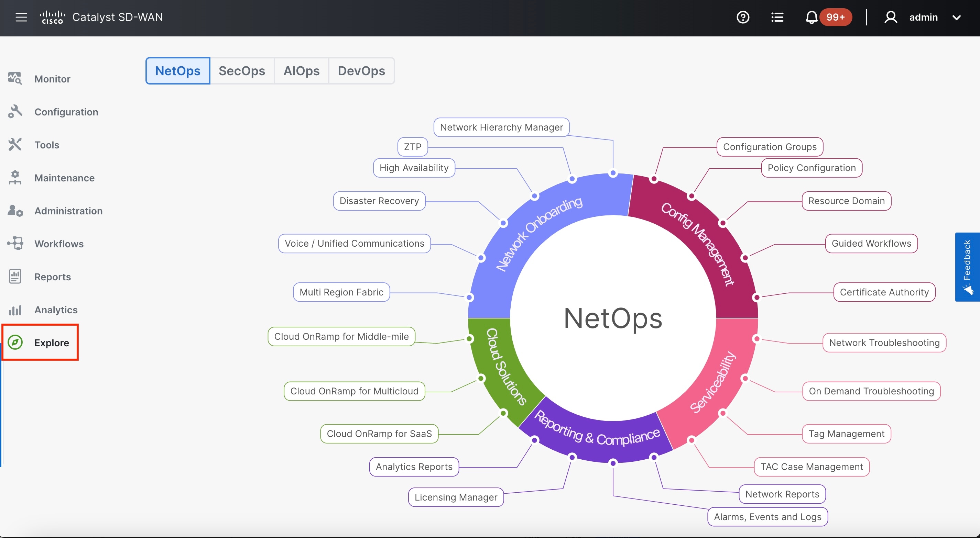Open Analytics Reports
This screenshot has height=538, width=980.
tap(414, 467)
